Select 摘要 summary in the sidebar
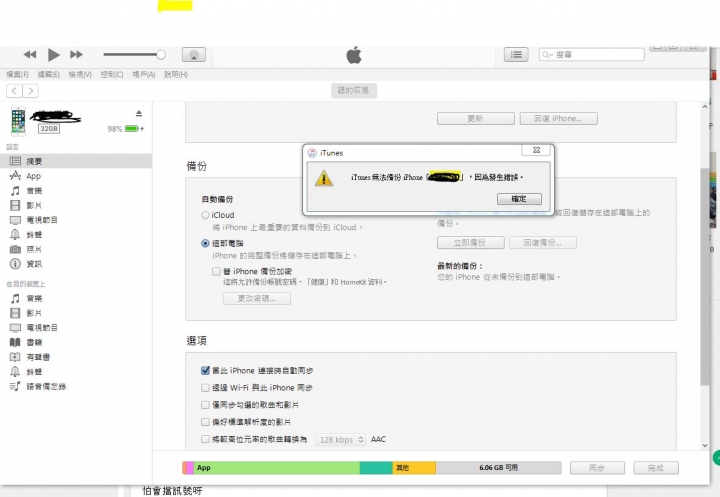The image size is (720, 497). tap(76, 161)
